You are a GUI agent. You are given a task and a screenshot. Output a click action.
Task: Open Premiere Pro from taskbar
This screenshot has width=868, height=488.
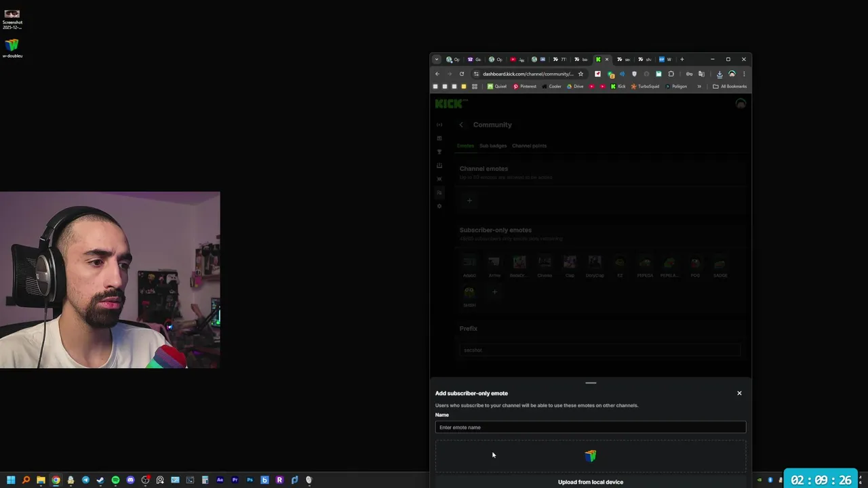click(x=235, y=480)
